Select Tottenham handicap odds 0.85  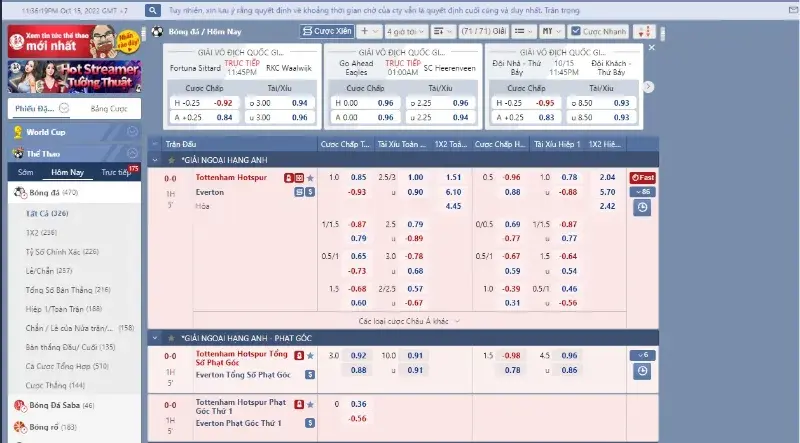pyautogui.click(x=358, y=177)
